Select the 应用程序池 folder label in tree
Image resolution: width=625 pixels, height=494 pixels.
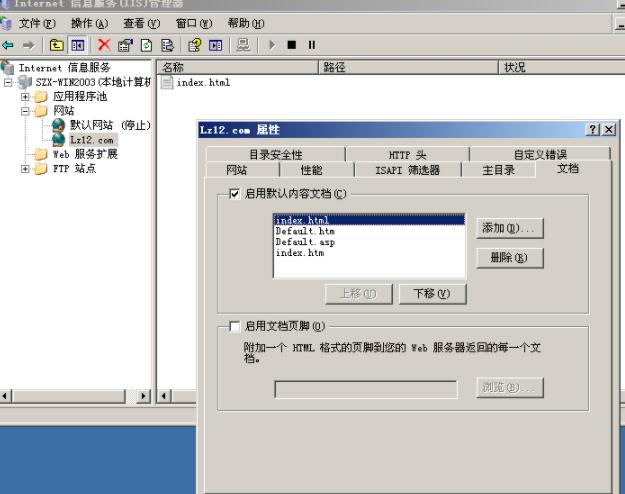click(80, 97)
